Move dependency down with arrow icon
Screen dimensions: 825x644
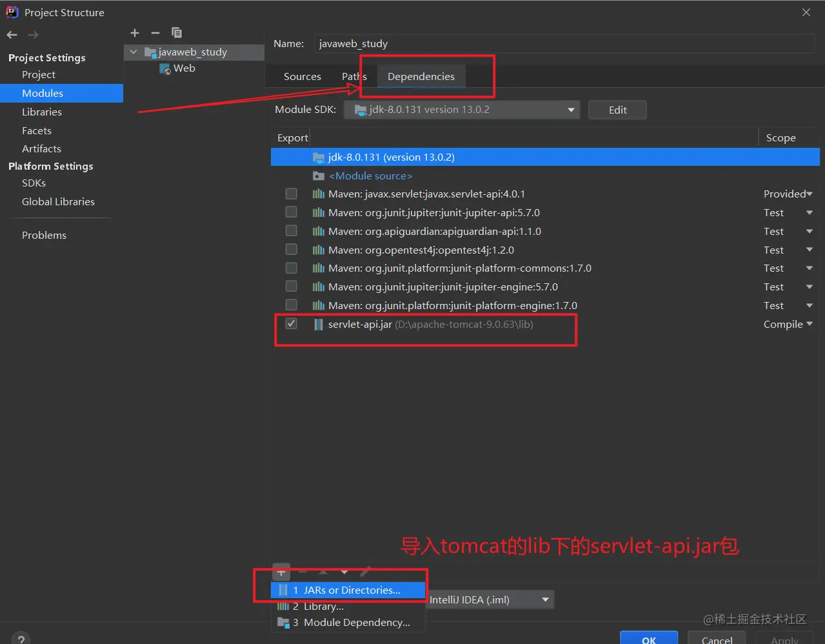(x=344, y=572)
